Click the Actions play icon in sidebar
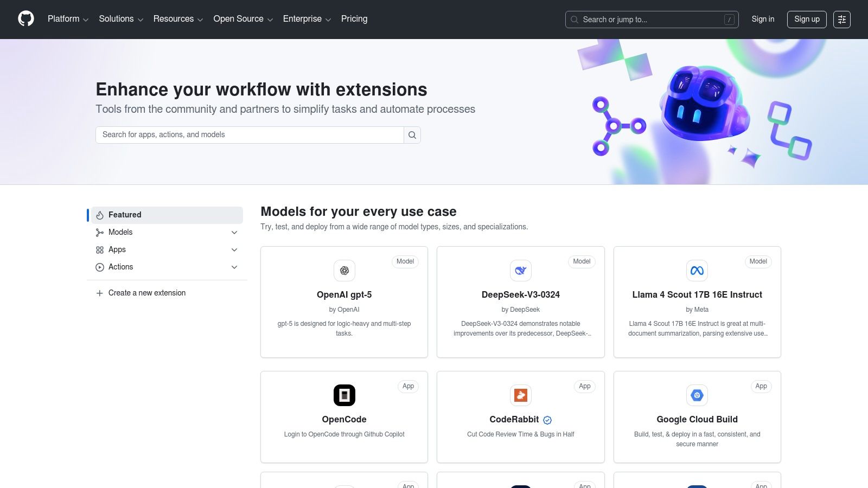The width and height of the screenshot is (868, 488). point(100,267)
